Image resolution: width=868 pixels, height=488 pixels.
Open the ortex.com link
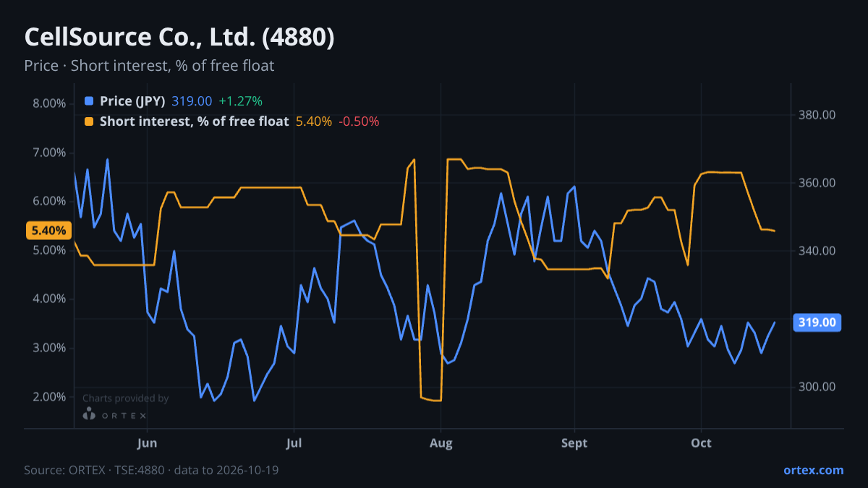[x=813, y=470]
